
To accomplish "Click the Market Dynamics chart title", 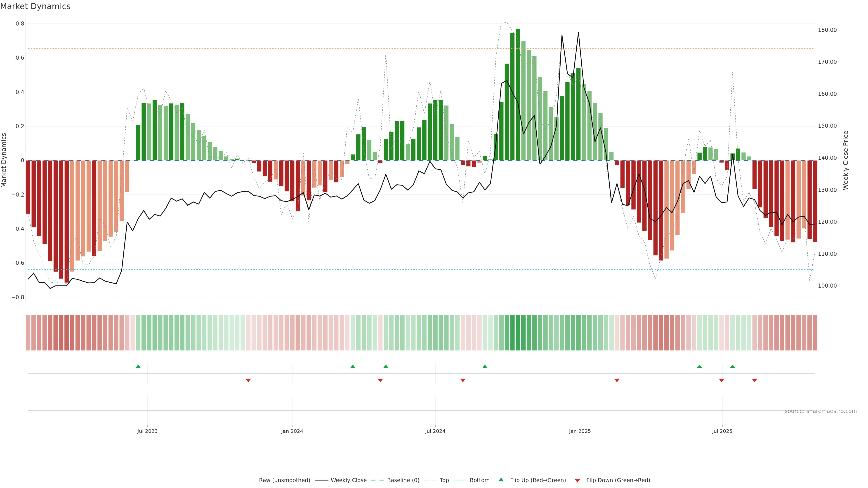I will pyautogui.click(x=35, y=6).
